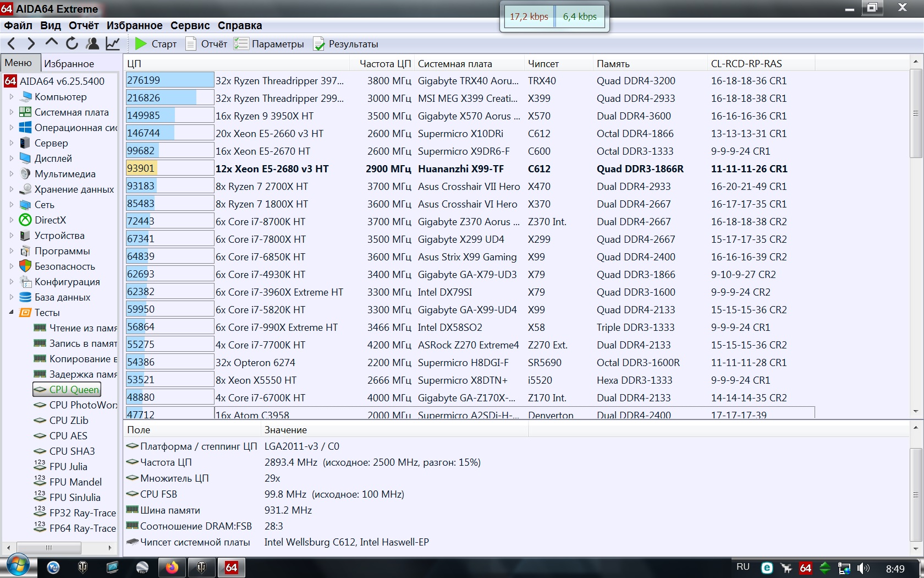
Task: Select the Операционная система Windows icon
Action: point(25,128)
